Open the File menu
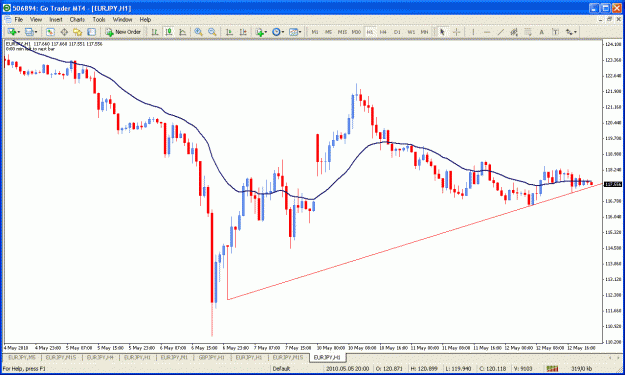 pyautogui.click(x=19, y=19)
